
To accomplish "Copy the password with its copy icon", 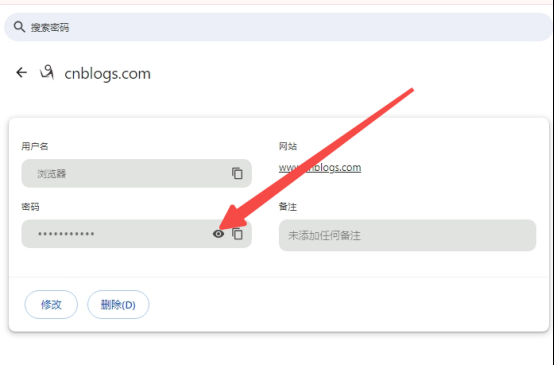I will pos(237,234).
